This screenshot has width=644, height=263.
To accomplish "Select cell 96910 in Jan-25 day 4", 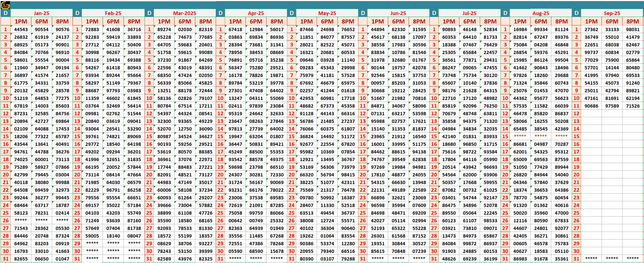I will point(62,52).
